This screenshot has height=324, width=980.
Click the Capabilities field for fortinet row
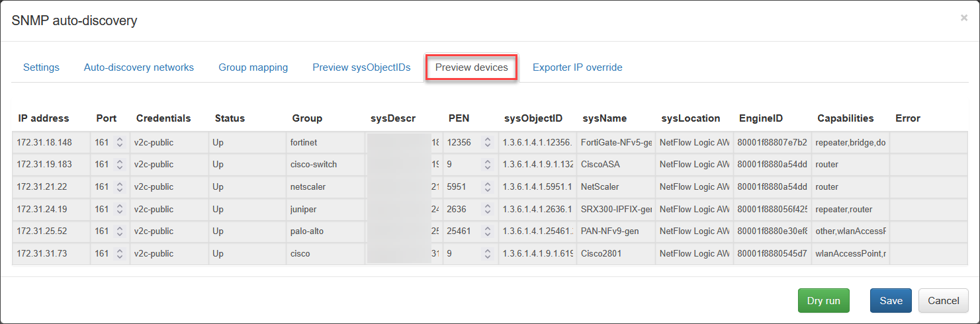coord(850,142)
